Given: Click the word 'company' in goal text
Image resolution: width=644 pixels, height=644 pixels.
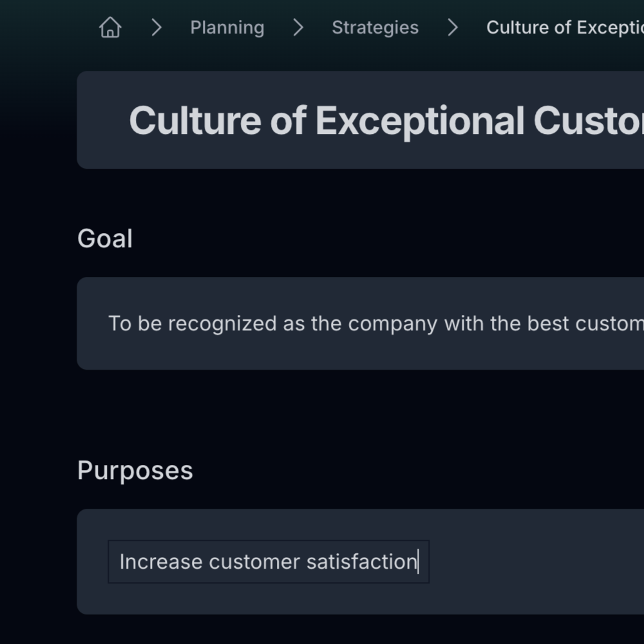Looking at the screenshot, I should point(392,323).
